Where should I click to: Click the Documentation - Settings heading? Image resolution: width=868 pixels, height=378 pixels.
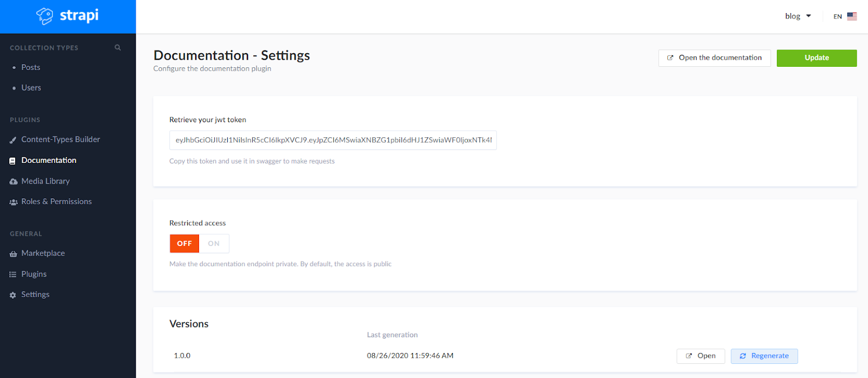coord(232,55)
